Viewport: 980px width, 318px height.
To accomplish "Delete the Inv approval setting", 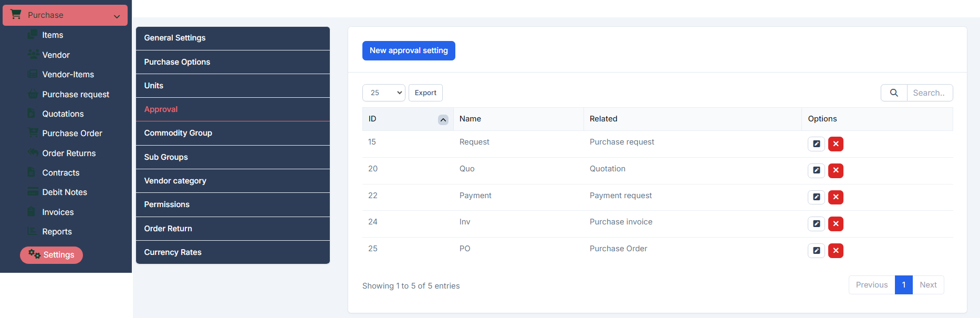I will (x=836, y=224).
